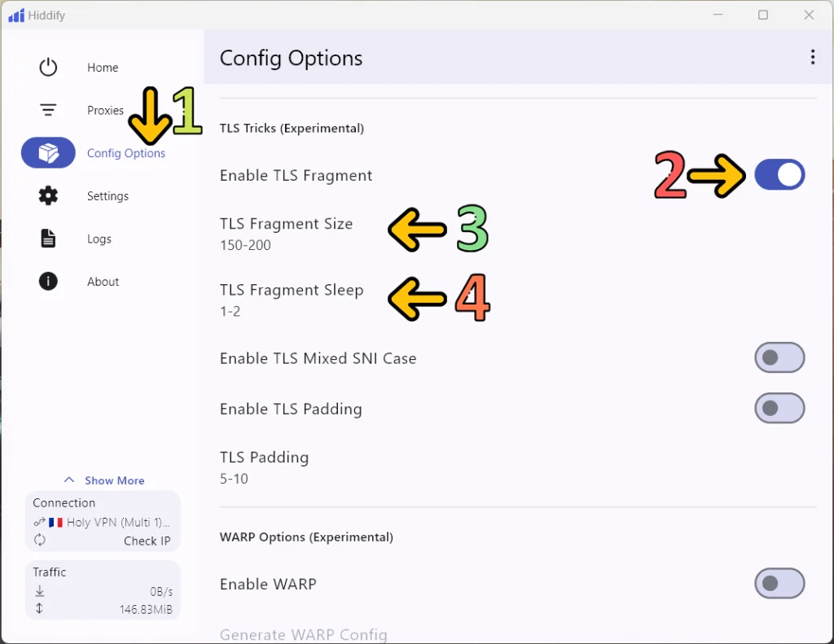Select Logs from the navigation menu

(99, 239)
